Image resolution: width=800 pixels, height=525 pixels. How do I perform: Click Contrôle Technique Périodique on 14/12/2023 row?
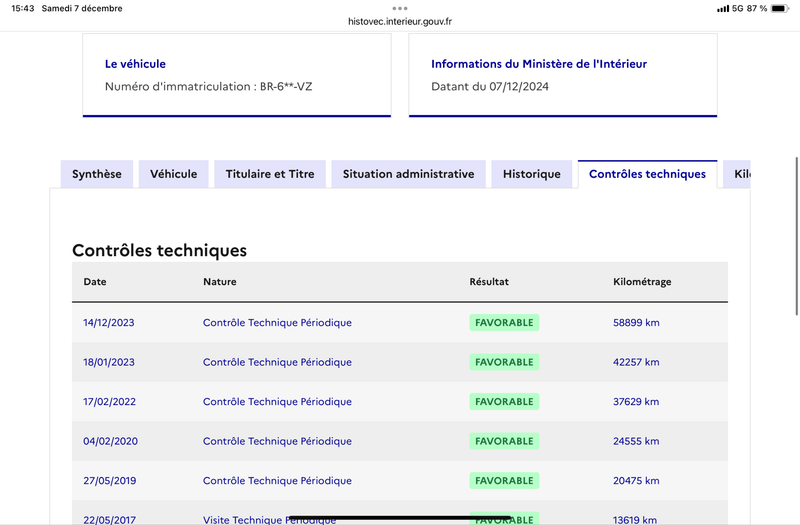278,322
